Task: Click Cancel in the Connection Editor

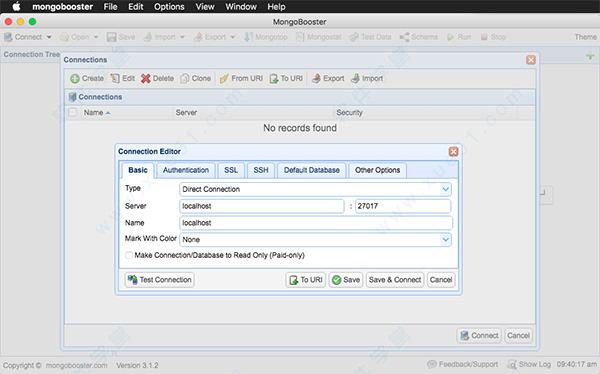Action: point(441,280)
